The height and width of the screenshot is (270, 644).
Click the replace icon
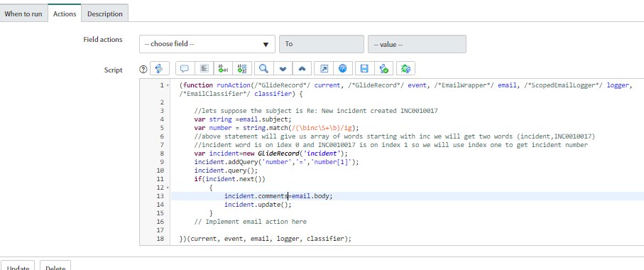pos(223,68)
